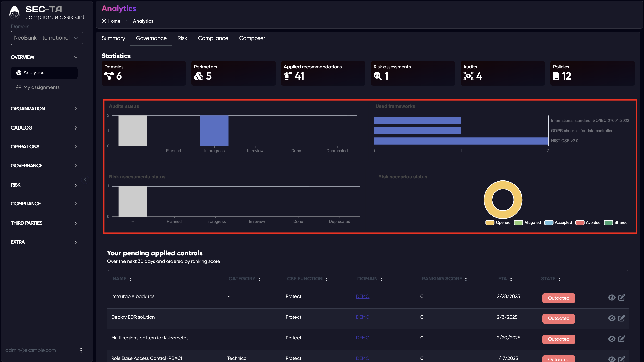Open the NeoBank International domain dropdown
Image resolution: width=644 pixels, height=362 pixels.
pos(47,38)
